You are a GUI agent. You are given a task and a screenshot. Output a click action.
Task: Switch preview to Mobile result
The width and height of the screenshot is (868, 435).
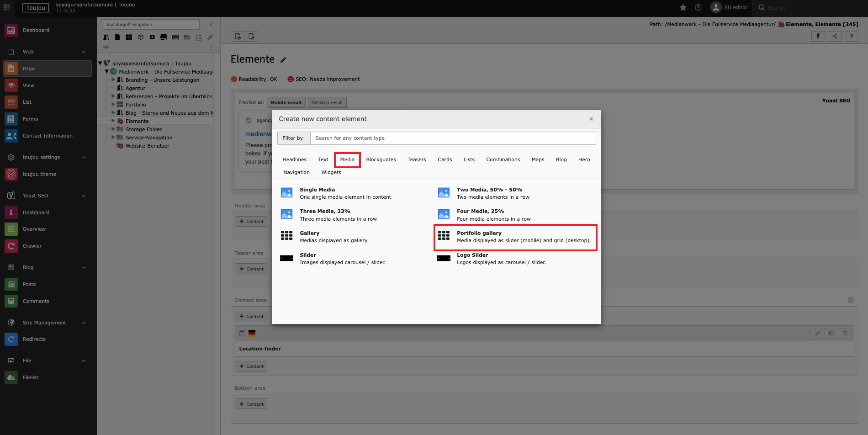click(x=286, y=102)
